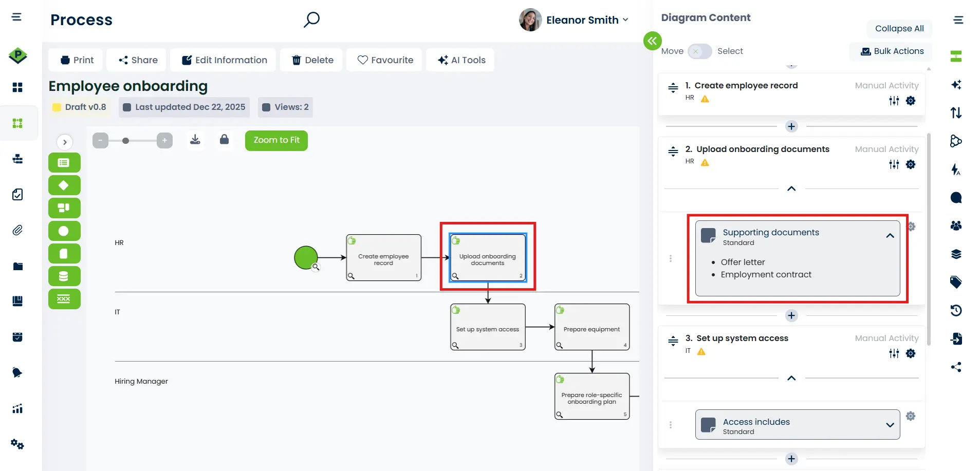Click the Collapse All button
980x471 pixels.
coord(898,28)
